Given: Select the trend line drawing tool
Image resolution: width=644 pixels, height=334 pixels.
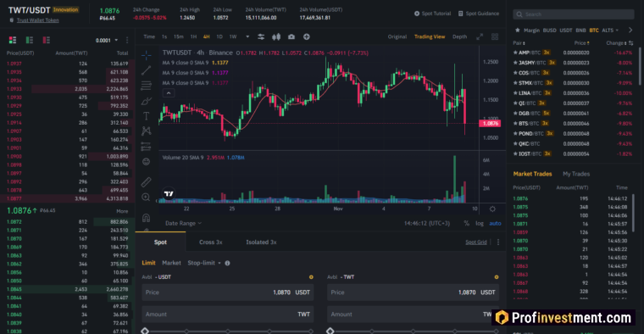Looking at the screenshot, I should pos(147,70).
